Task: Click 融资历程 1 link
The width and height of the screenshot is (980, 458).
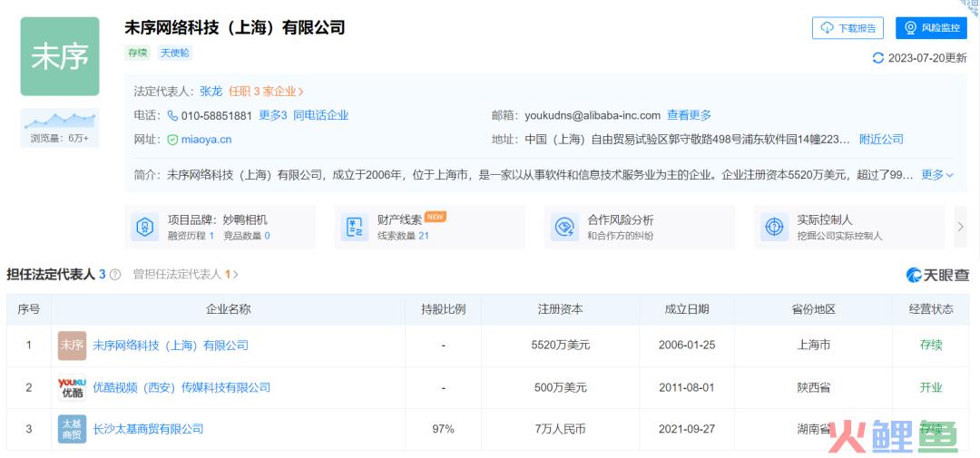Action: click(x=191, y=236)
